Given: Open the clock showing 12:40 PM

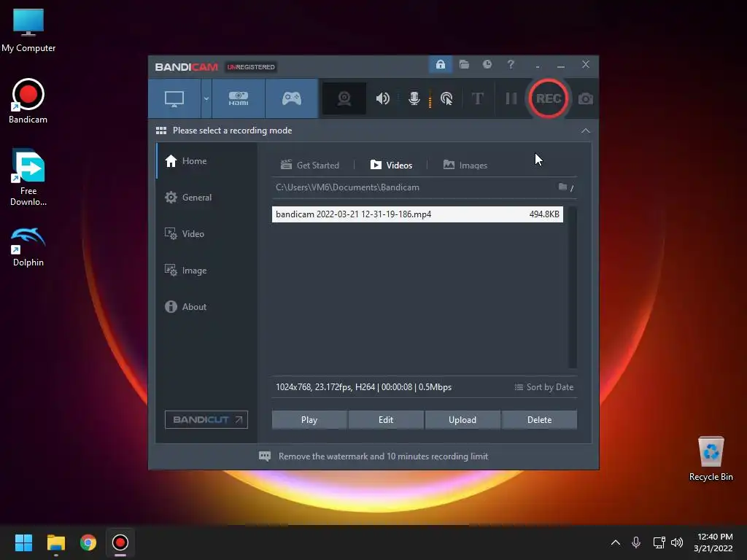Looking at the screenshot, I should coord(713,542).
